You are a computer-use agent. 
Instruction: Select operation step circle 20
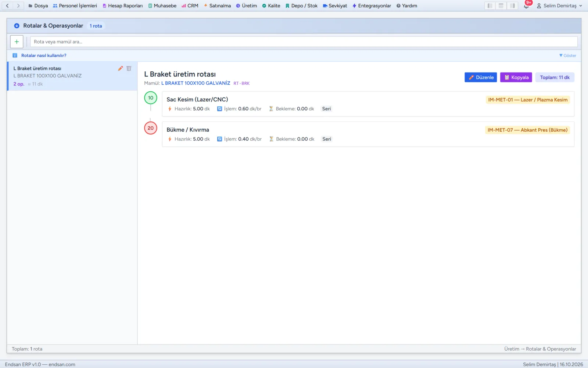(x=151, y=128)
